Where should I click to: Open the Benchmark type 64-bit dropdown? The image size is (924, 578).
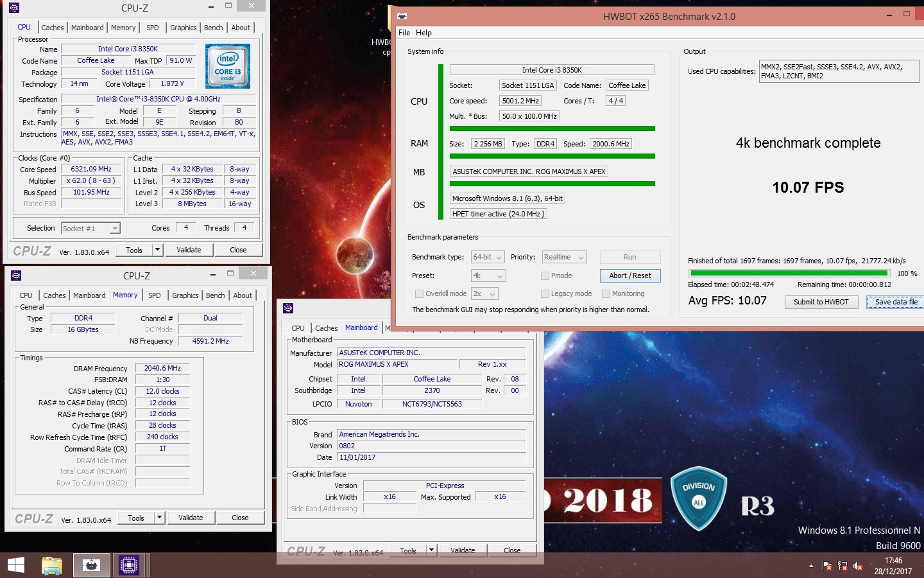coord(488,257)
